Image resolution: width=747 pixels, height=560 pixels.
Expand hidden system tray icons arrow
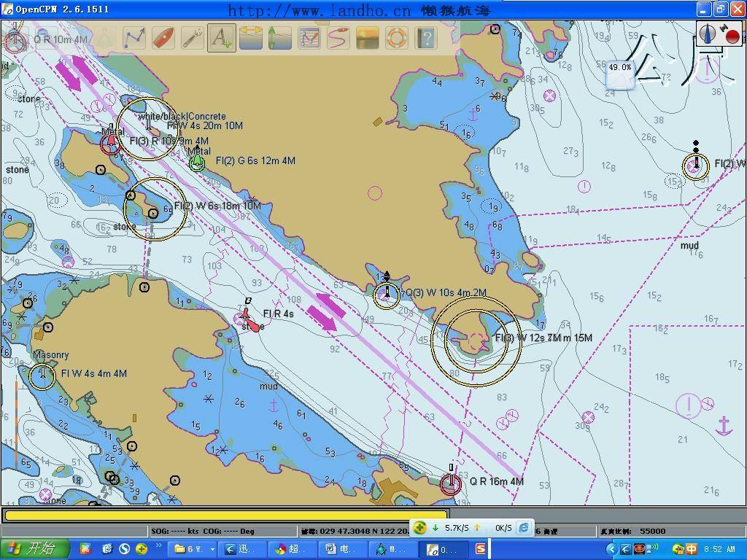coord(612,549)
